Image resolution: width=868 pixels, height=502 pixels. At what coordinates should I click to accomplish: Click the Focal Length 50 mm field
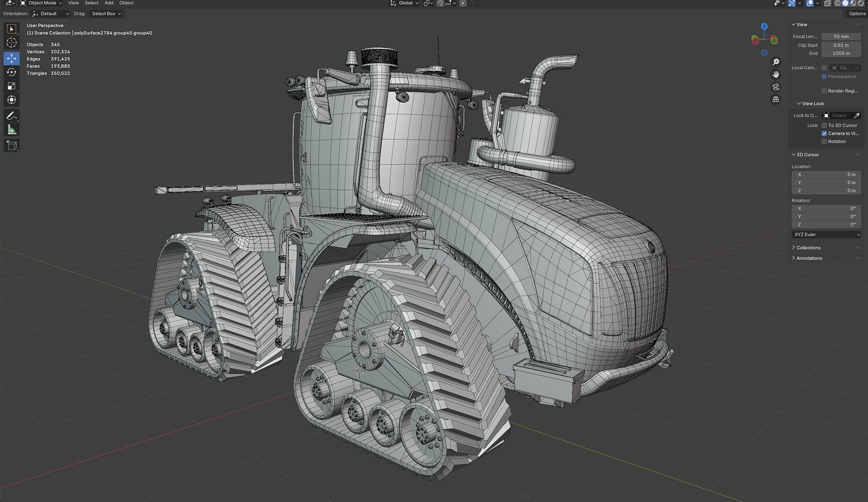[x=841, y=36]
